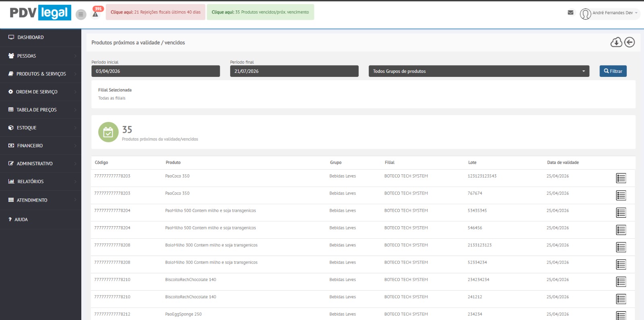
Task: Click the 35 Produtos vencidos alert link
Action: coord(260,12)
